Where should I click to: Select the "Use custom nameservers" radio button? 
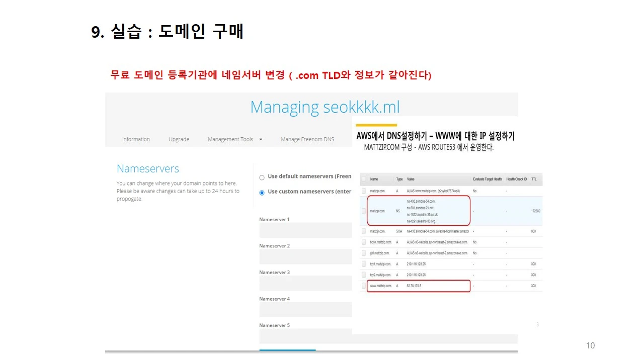(262, 192)
